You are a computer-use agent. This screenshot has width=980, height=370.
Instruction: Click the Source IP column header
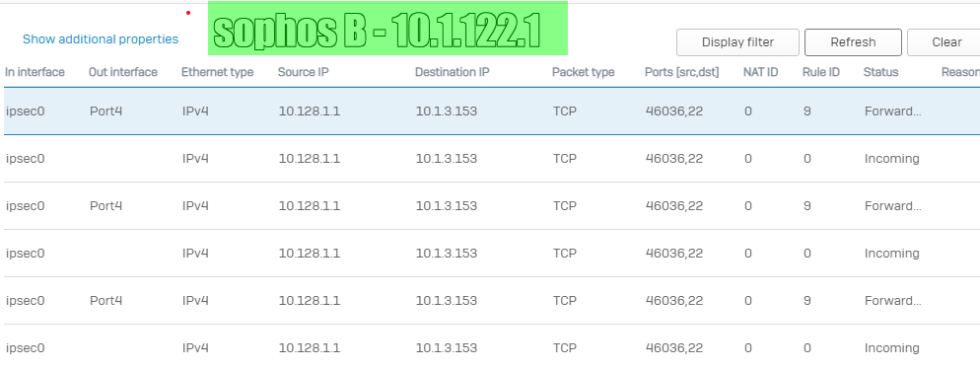[x=303, y=72]
